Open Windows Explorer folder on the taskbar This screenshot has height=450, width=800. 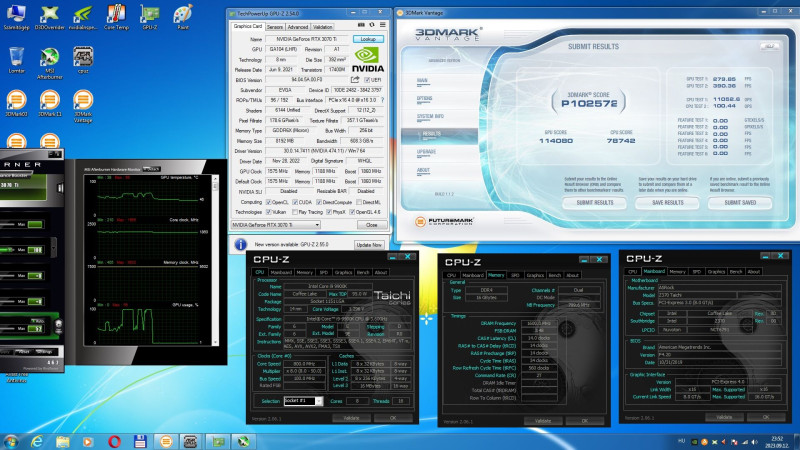point(62,441)
